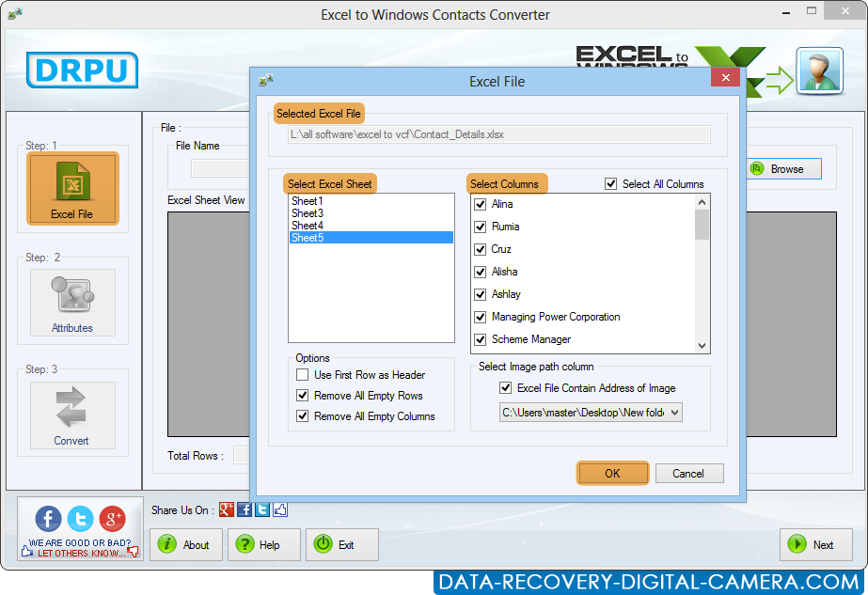Select Sheet5 in the sheet list
The width and height of the screenshot is (868, 595).
click(371, 238)
